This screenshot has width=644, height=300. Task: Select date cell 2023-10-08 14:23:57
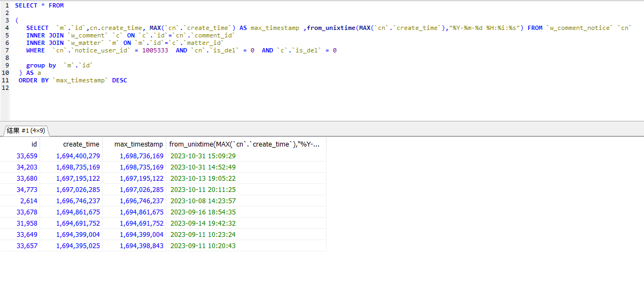(203, 201)
